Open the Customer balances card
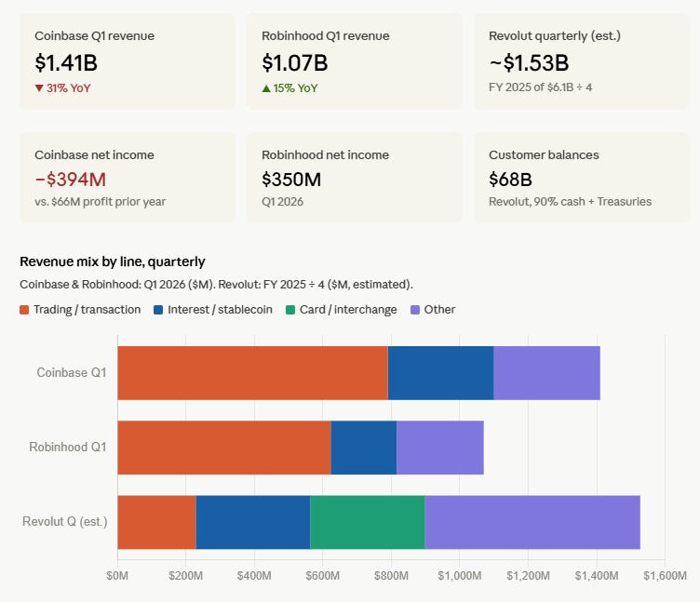 pos(582,177)
